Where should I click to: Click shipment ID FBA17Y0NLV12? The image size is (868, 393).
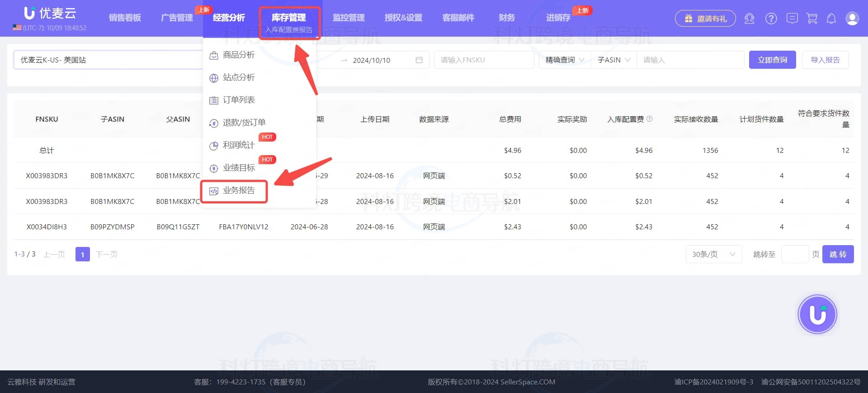click(x=243, y=227)
